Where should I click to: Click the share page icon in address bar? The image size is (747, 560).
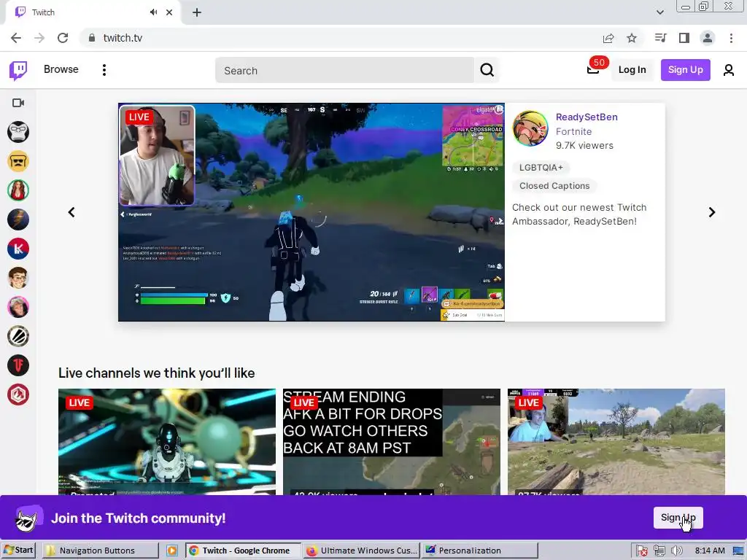coord(608,38)
